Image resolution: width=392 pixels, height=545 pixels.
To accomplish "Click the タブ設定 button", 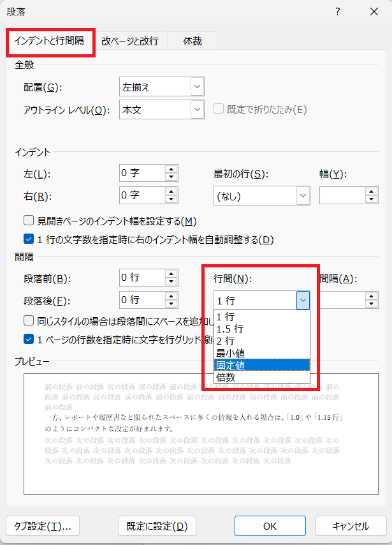I will (x=42, y=526).
